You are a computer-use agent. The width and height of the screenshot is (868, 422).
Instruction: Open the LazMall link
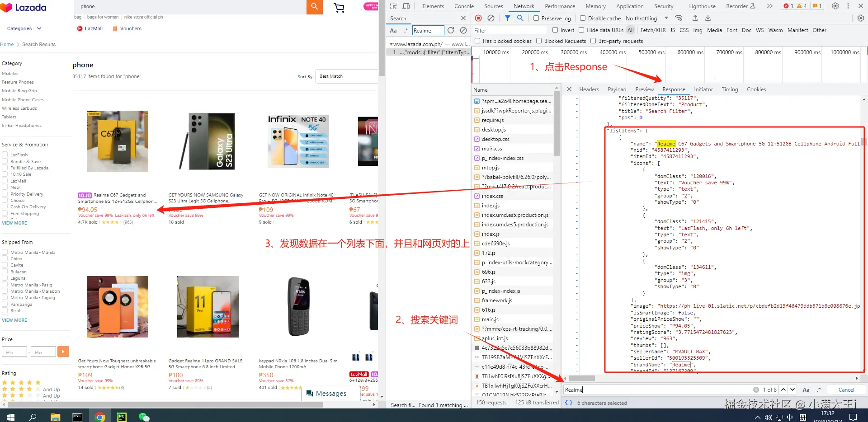[90, 28]
